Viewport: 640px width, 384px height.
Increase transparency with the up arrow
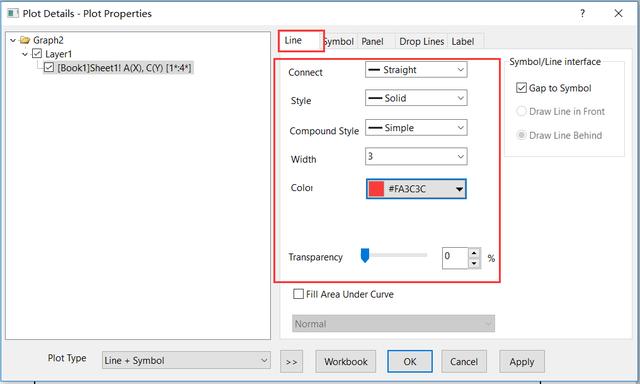(474, 253)
